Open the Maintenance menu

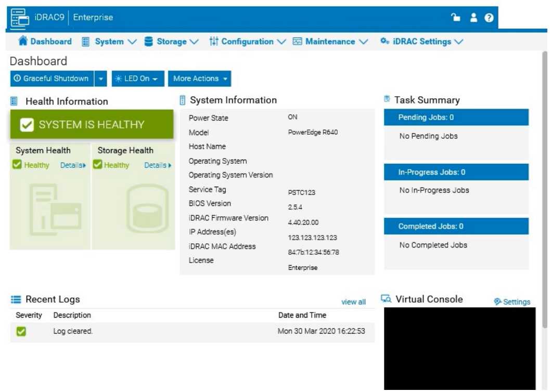330,41
